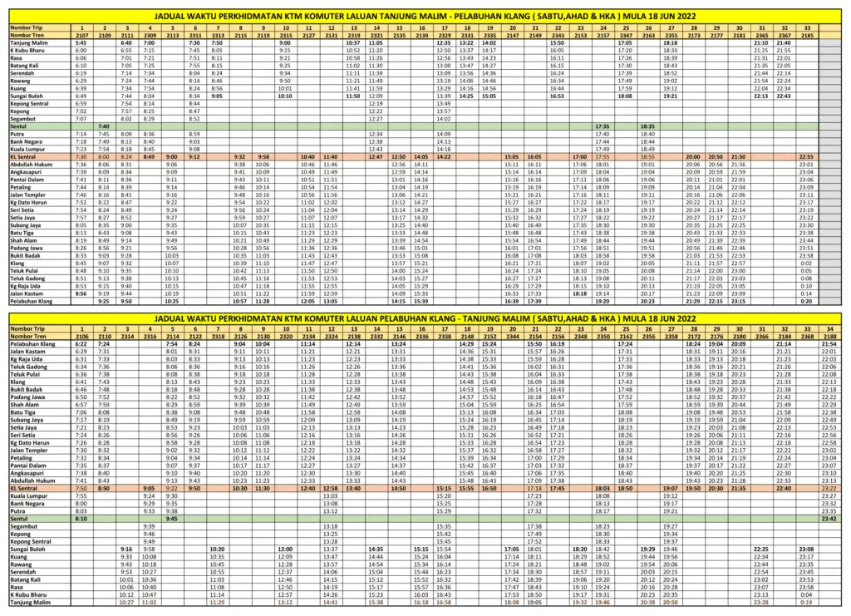The width and height of the screenshot is (851, 616).
Task: Click train number 2316 header cell
Action: (150, 337)
